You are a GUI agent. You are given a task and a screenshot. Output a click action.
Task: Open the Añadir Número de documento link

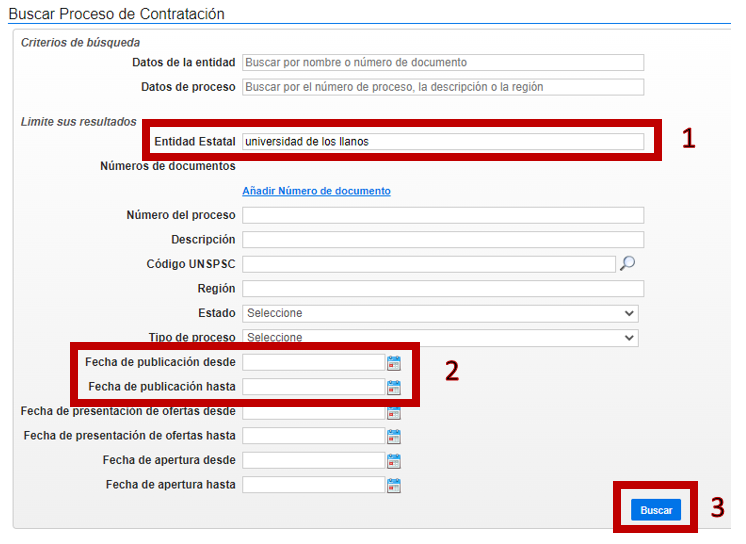pyautogui.click(x=316, y=191)
